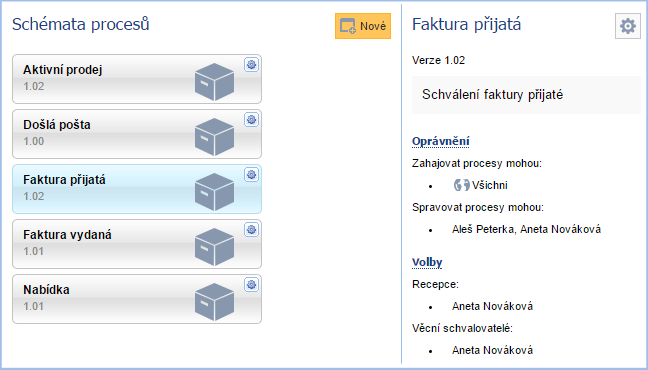Click the box icon on Faktura vydaná card
The width and height of the screenshot is (648, 370).
[x=214, y=247]
